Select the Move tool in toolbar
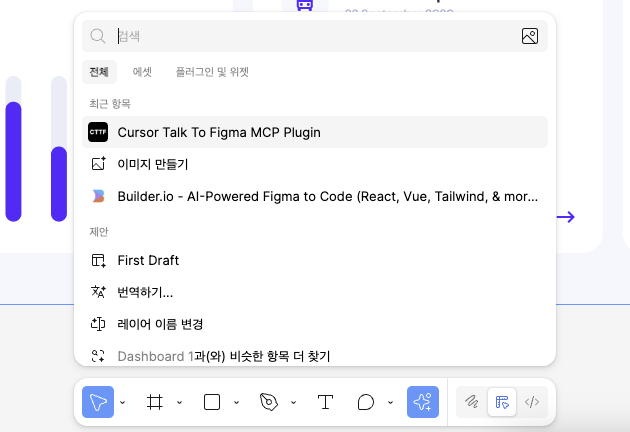Viewport: 630px width, 432px height. [x=98, y=402]
